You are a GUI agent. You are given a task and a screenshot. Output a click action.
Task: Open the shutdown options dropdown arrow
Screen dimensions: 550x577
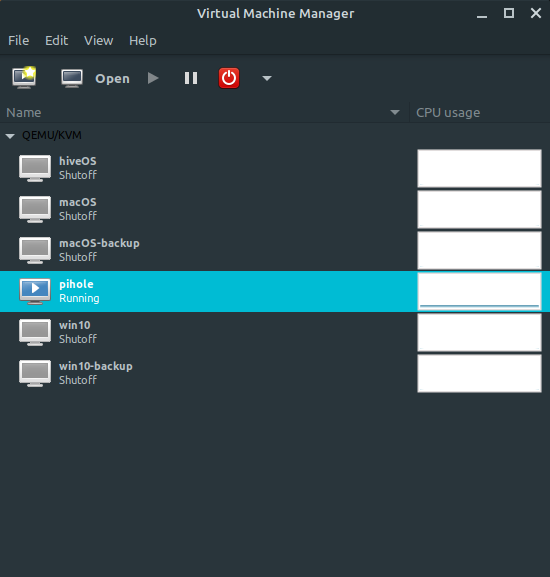(267, 78)
